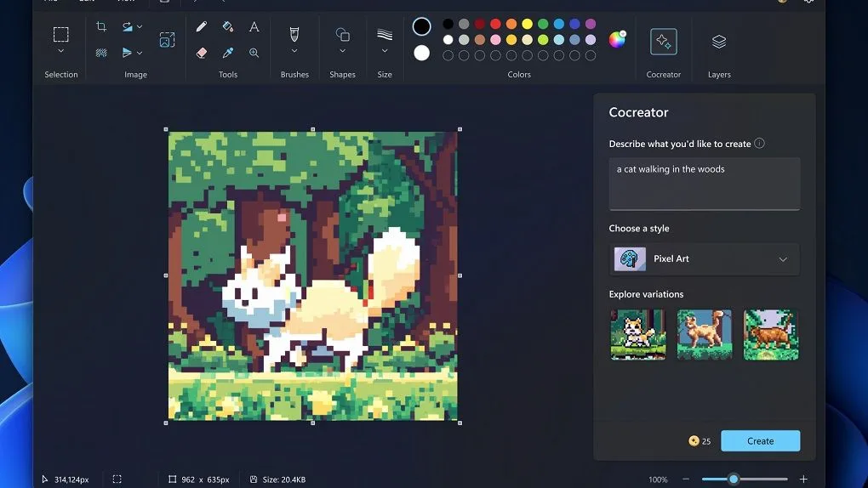Select the white secondary Color 2 circle
868x488 pixels.
coord(421,53)
